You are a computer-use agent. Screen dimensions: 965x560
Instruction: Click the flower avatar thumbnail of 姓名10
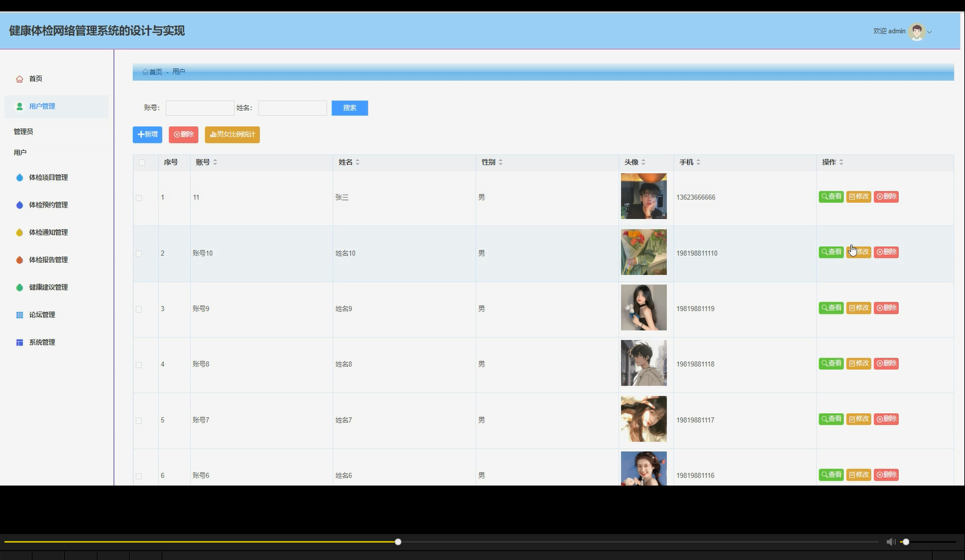(x=644, y=252)
